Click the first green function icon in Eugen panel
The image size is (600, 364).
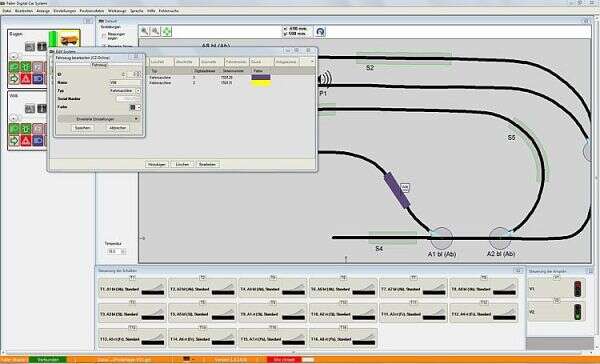(14, 67)
